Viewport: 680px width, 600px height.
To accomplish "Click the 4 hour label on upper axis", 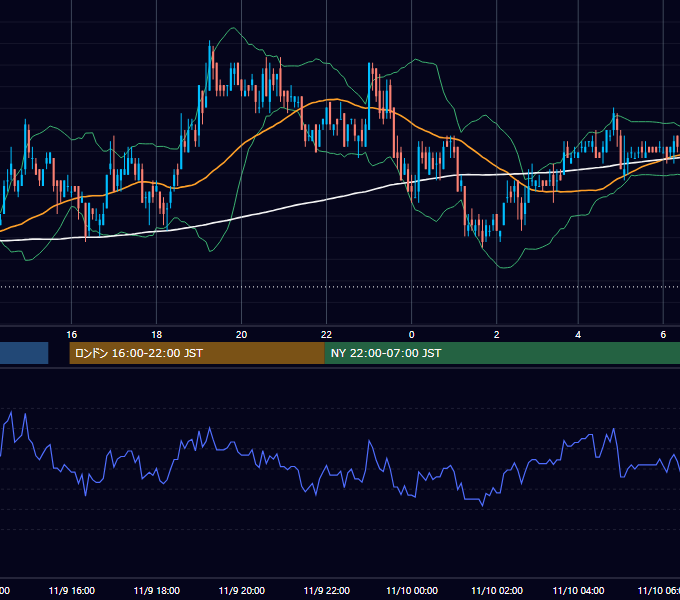I will (578, 335).
